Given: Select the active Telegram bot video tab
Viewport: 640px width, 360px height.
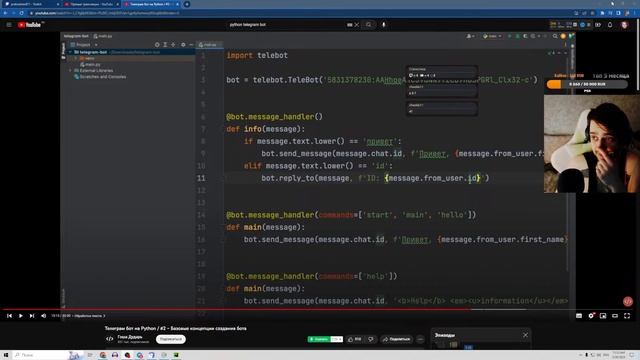Looking at the screenshot, I should point(151,4).
